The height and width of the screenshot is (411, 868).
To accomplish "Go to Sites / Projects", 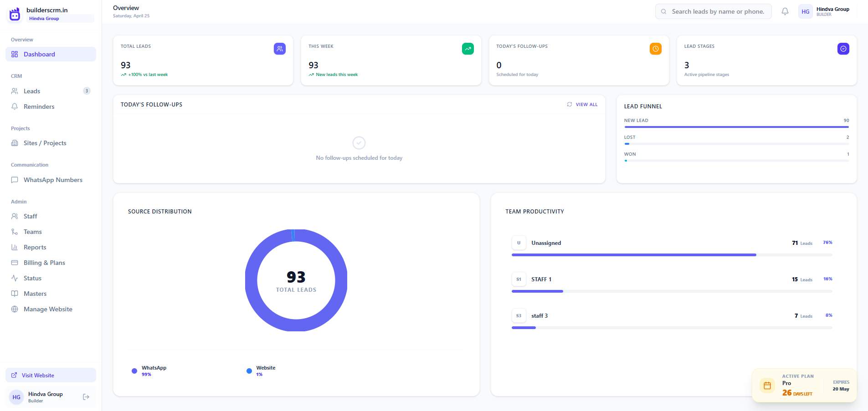I will coord(45,143).
